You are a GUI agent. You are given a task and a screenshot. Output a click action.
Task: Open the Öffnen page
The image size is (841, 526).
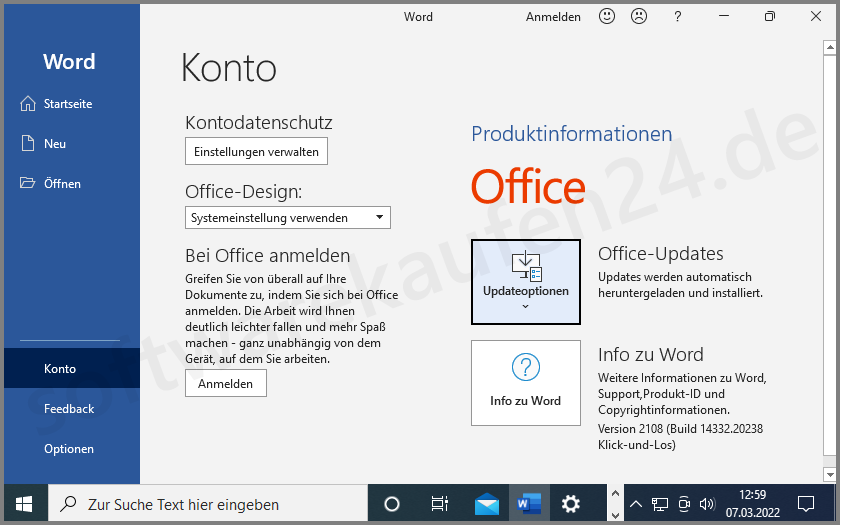(71, 183)
